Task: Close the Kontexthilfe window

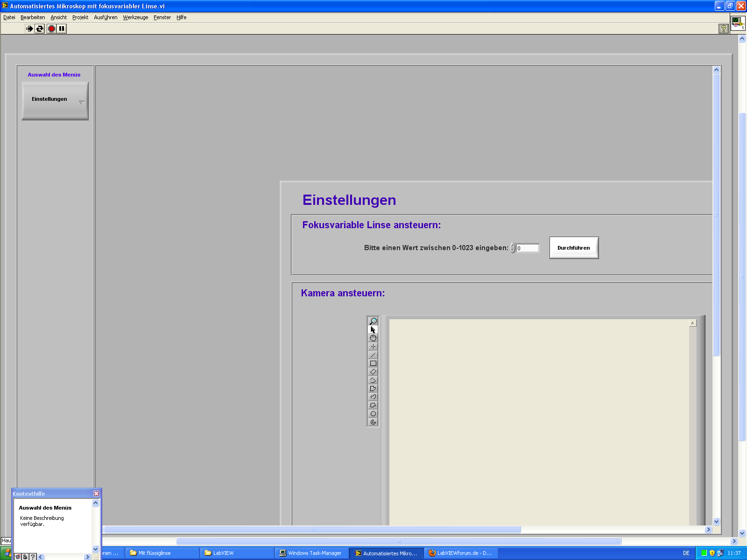Action: [96, 493]
